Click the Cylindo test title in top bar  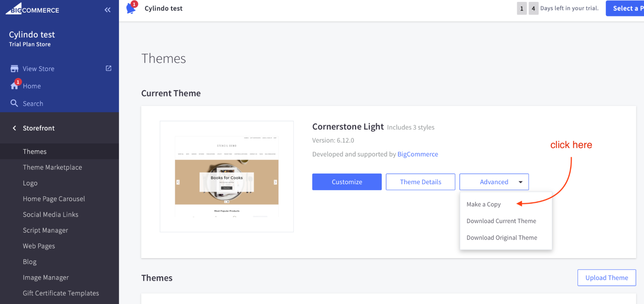(163, 8)
